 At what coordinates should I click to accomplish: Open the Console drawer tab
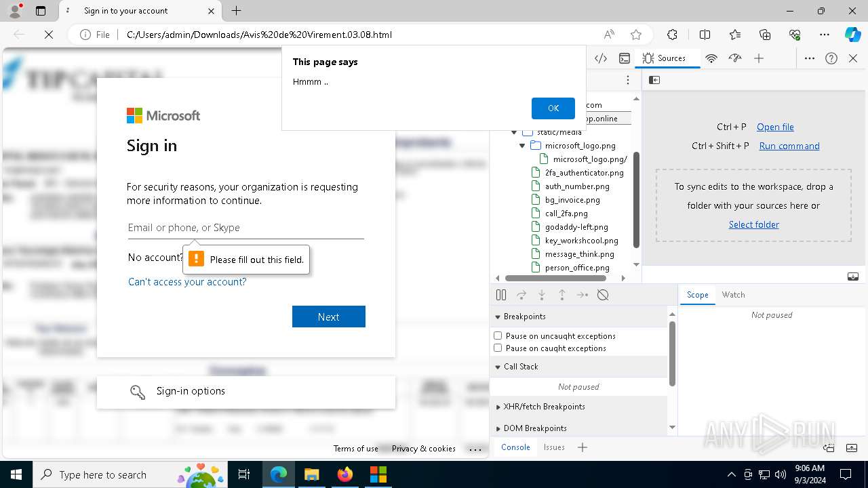coord(515,447)
